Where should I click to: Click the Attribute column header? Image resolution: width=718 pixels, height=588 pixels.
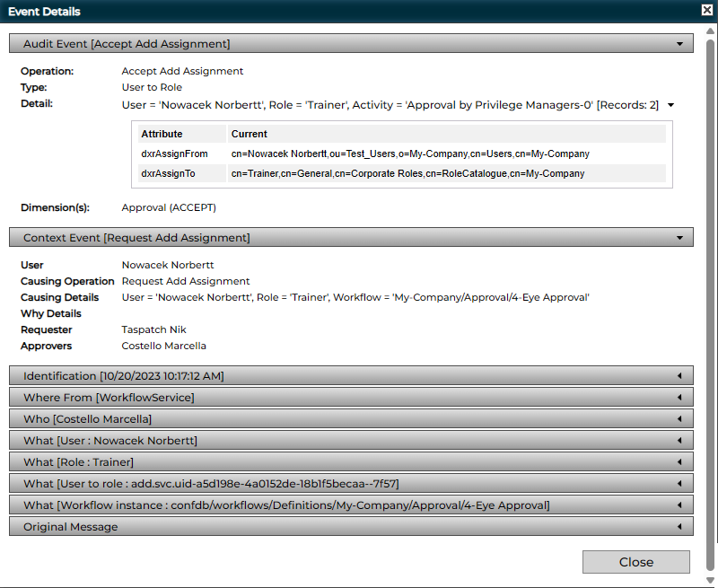162,134
